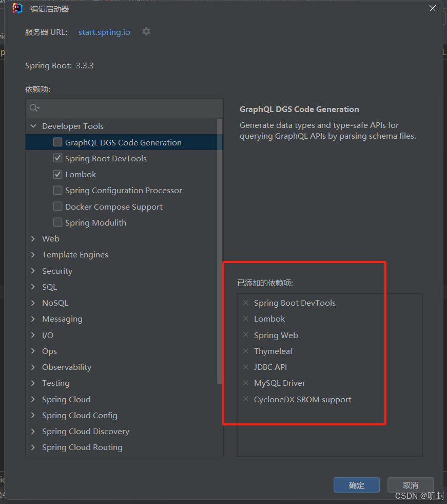Expand Spring Cloud Config category
The height and width of the screenshot is (504, 447).
pyautogui.click(x=33, y=415)
